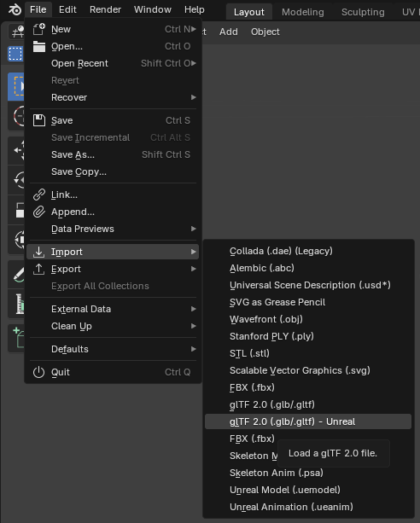Viewport: 420px width, 523px height.
Task: Open the Edit menu
Action: pos(67,9)
